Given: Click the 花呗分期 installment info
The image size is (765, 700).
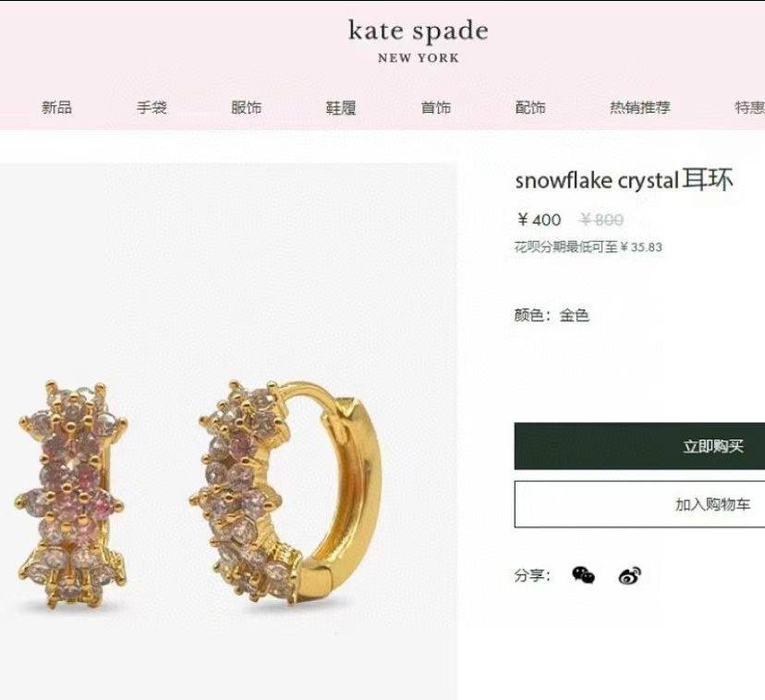Looking at the screenshot, I should tap(589, 247).
